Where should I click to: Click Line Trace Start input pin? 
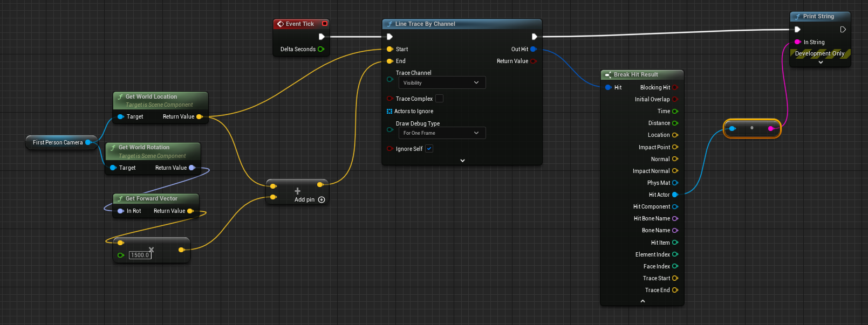point(389,49)
